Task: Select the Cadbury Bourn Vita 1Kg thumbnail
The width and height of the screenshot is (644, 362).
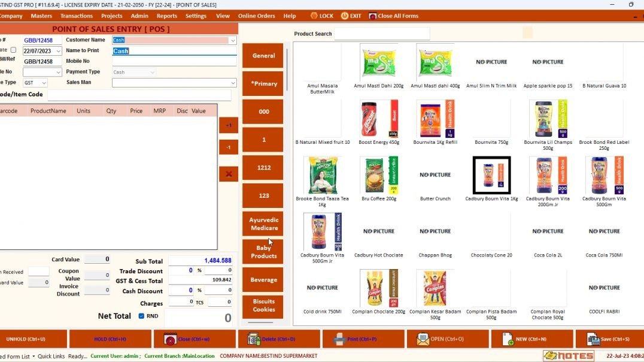Action: click(x=491, y=174)
